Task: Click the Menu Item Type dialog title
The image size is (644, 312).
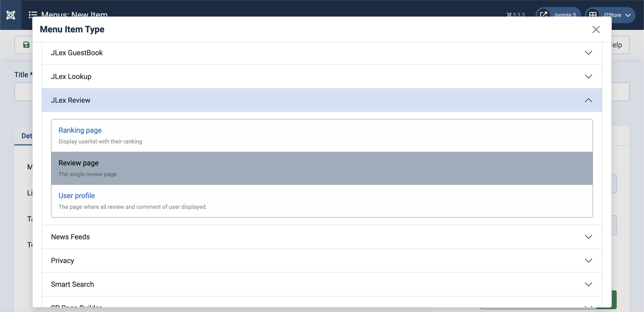Action: tap(72, 29)
